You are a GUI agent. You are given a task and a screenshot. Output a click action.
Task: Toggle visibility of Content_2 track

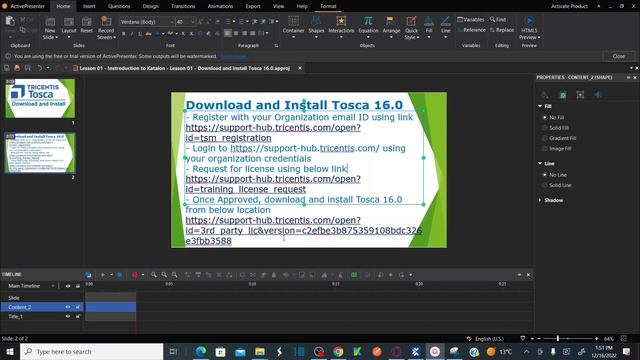68,307
